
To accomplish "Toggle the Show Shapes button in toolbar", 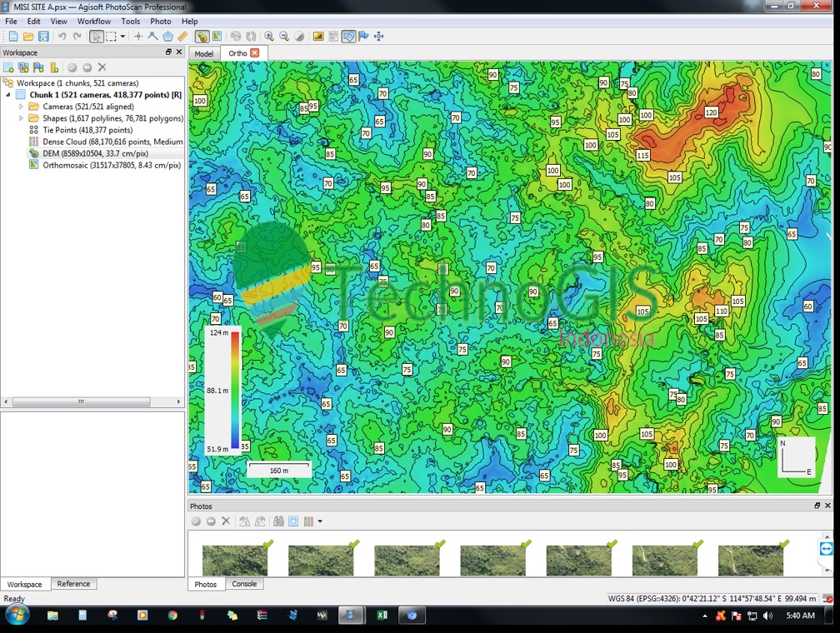I will tap(348, 37).
